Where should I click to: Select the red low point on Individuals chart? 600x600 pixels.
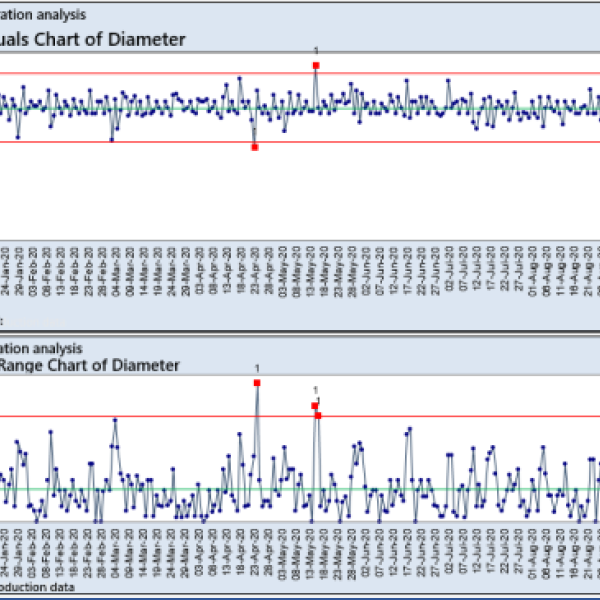click(x=255, y=147)
